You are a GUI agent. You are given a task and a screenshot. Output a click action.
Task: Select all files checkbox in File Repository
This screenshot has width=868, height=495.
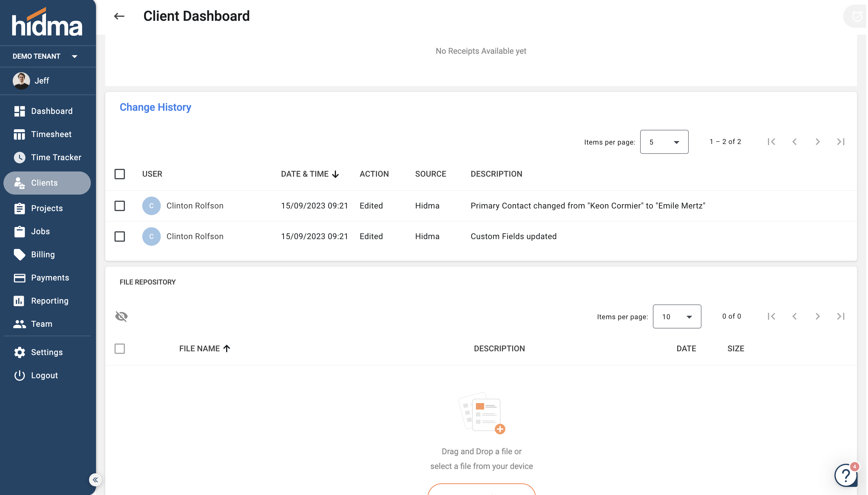point(120,348)
